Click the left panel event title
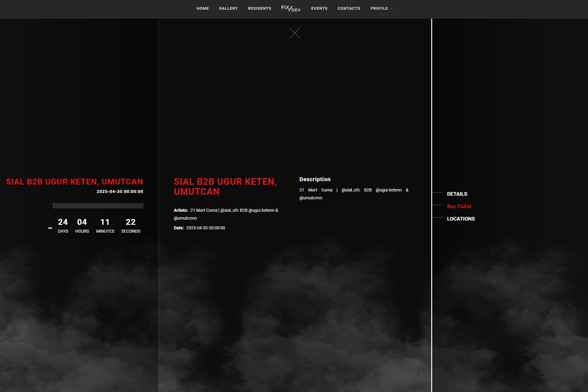The width and height of the screenshot is (588, 392). [x=74, y=182]
